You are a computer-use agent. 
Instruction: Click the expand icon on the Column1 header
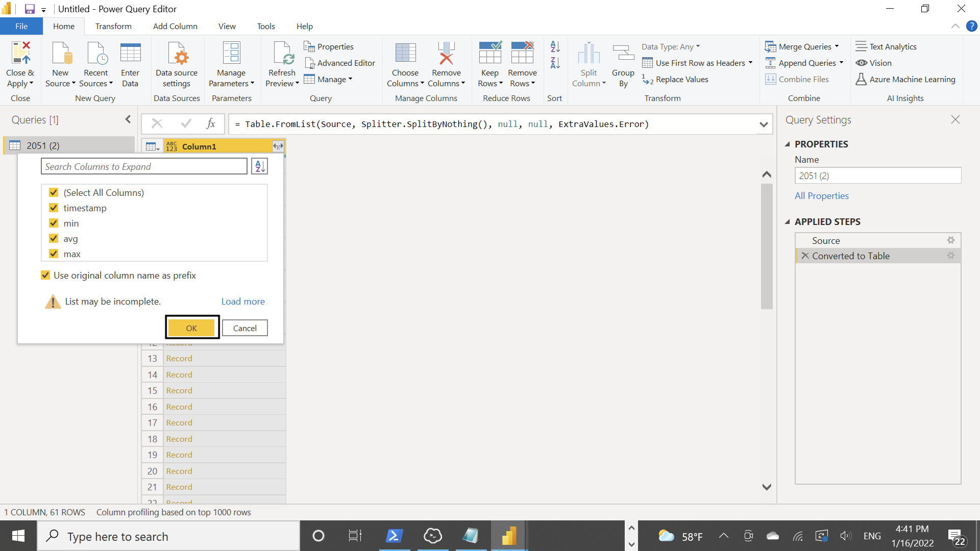(278, 146)
